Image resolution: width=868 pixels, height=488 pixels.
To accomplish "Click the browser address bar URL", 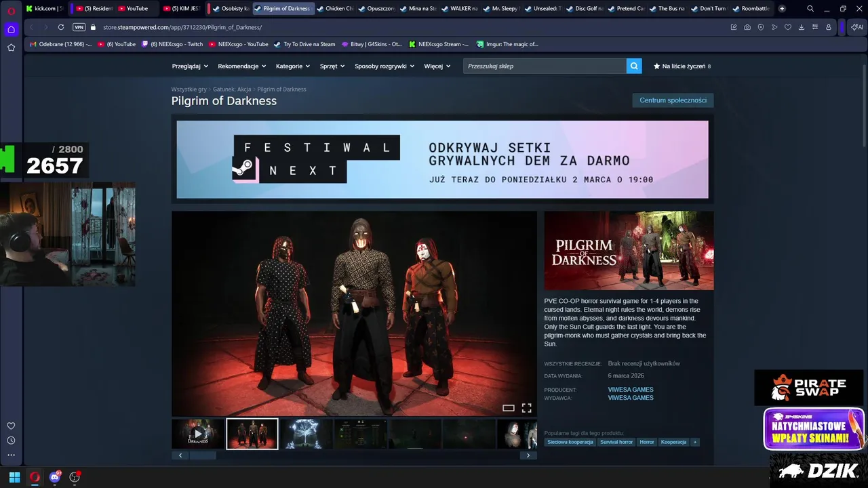I will [182, 27].
